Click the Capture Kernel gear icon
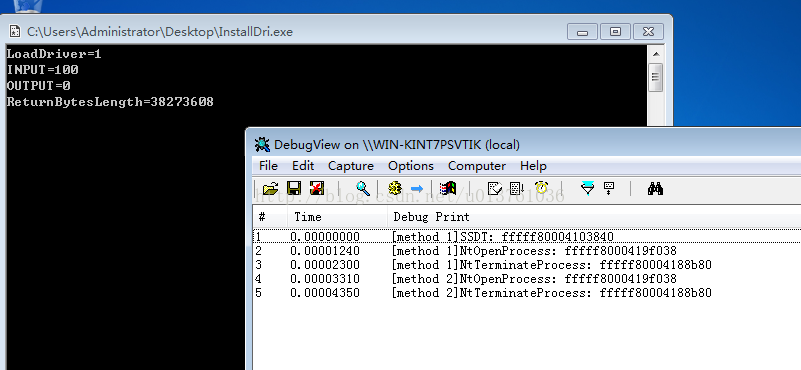This screenshot has width=801, height=370. coord(394,189)
